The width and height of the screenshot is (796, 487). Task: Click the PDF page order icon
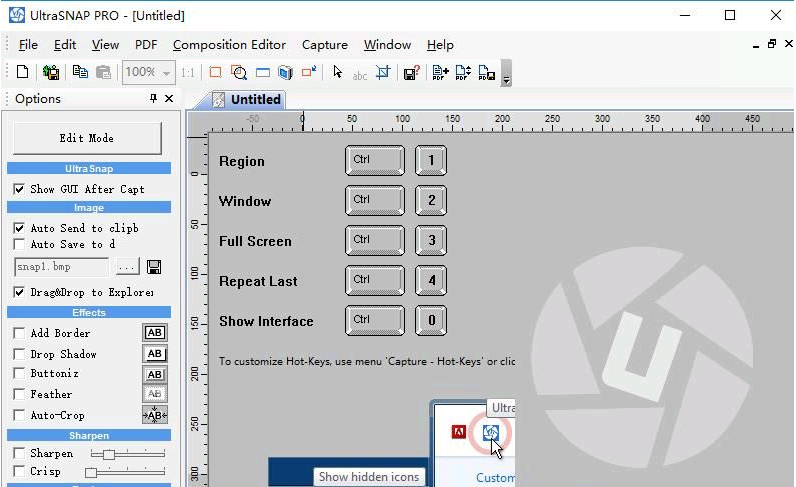pos(463,72)
